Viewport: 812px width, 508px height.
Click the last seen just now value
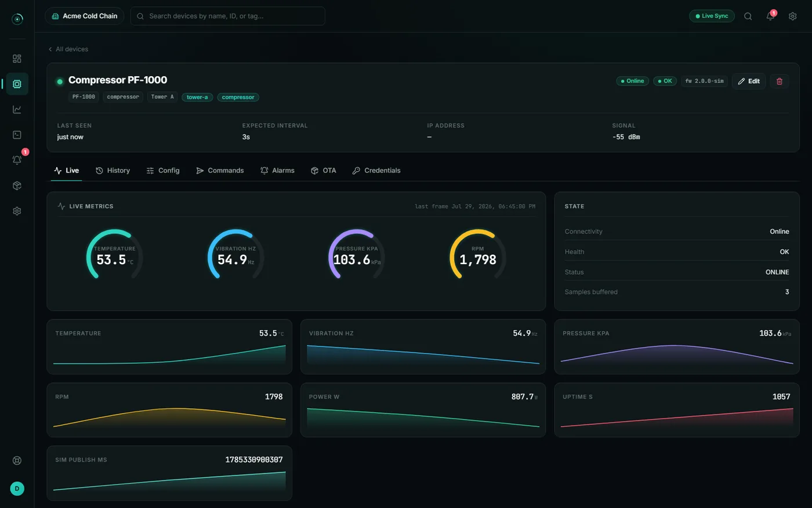(70, 137)
